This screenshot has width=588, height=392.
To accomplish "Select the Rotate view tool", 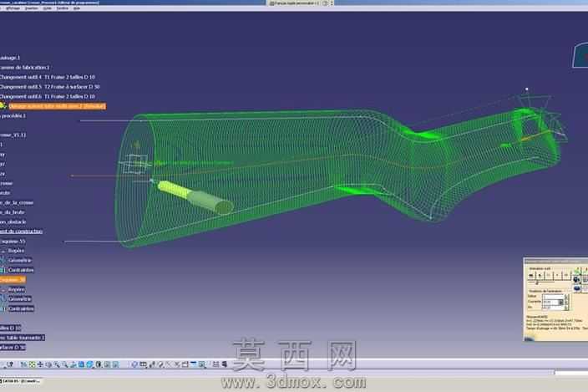I will pyautogui.click(x=48, y=364).
